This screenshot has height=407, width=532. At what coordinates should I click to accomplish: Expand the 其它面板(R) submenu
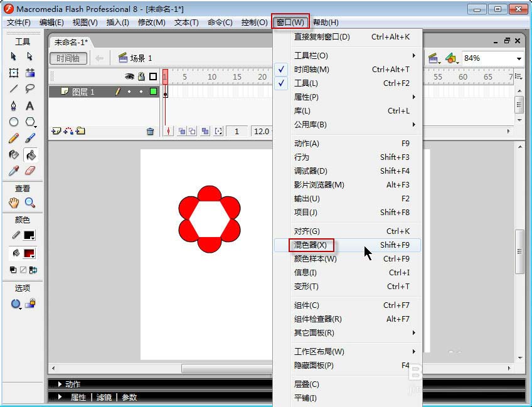(348, 333)
